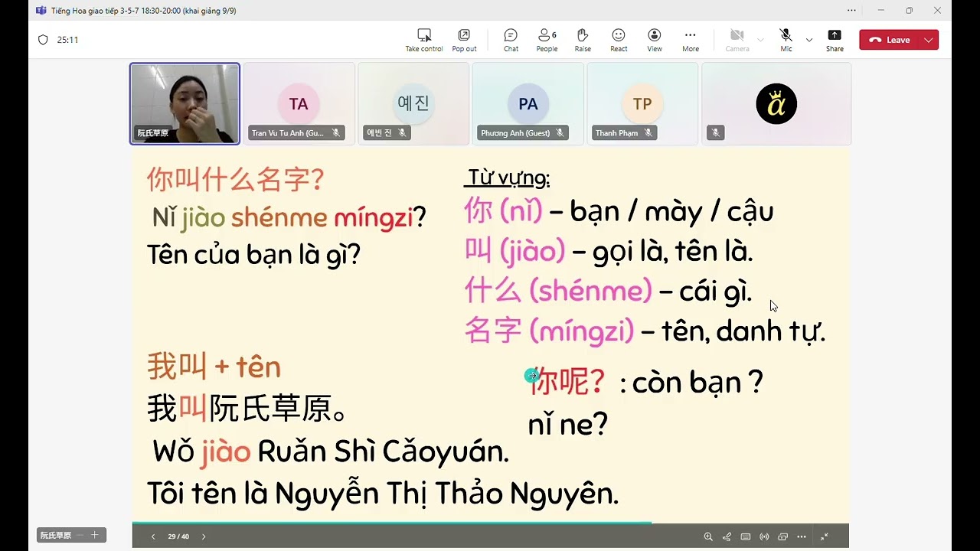This screenshot has height=551, width=980.
Task: Click '名字 (míngzi) – tên, danh tự.' line
Action: point(645,331)
